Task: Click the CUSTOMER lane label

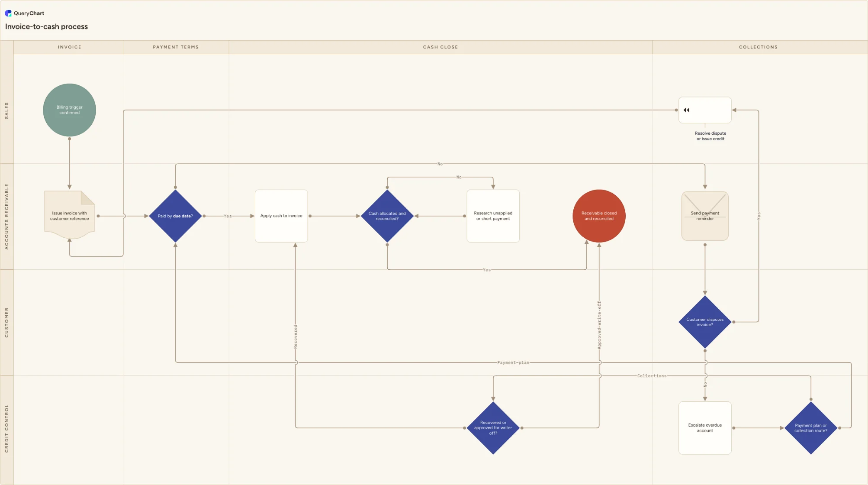Action: (6, 323)
